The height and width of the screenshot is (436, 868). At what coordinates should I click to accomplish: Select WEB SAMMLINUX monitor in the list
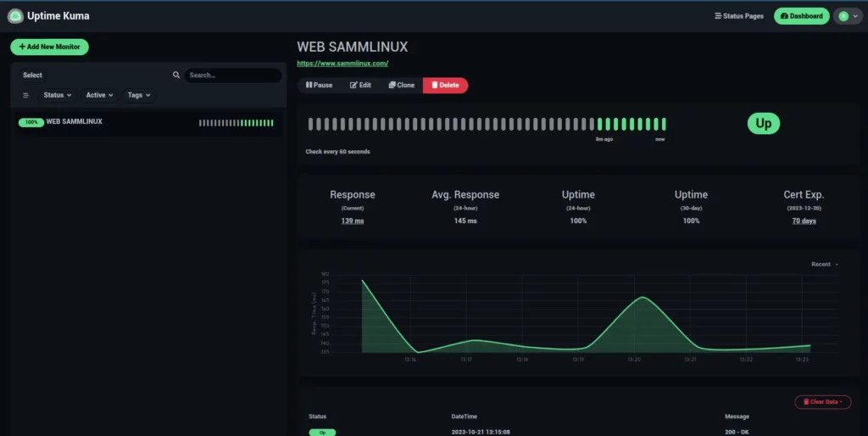click(146, 122)
